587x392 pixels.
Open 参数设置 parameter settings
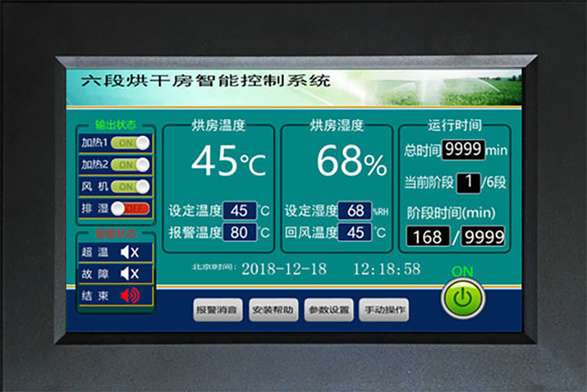pyautogui.click(x=329, y=310)
